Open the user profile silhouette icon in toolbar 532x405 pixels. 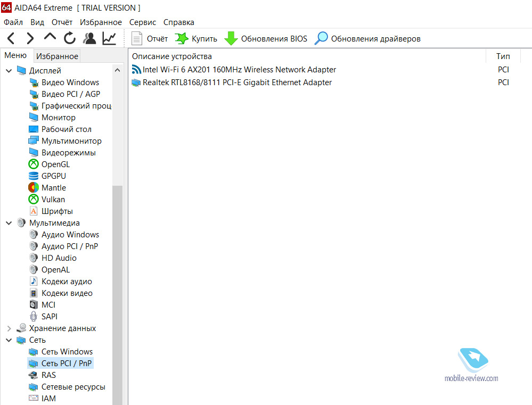[89, 38]
